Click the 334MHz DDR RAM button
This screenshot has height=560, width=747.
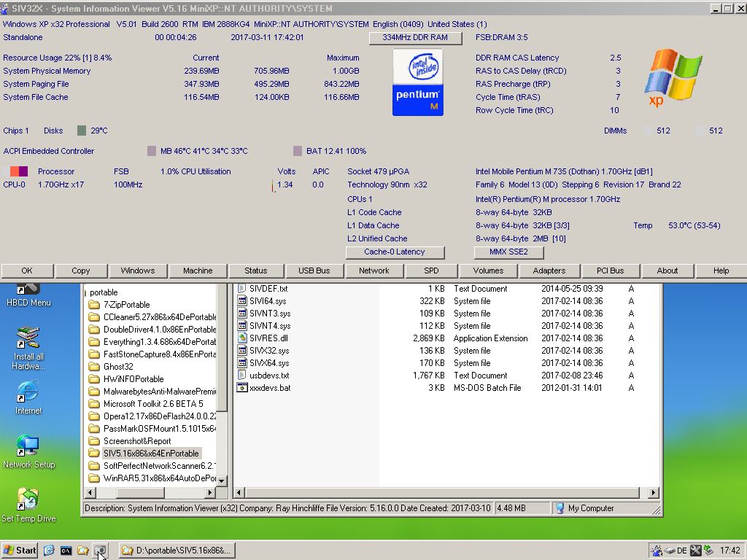(x=415, y=38)
